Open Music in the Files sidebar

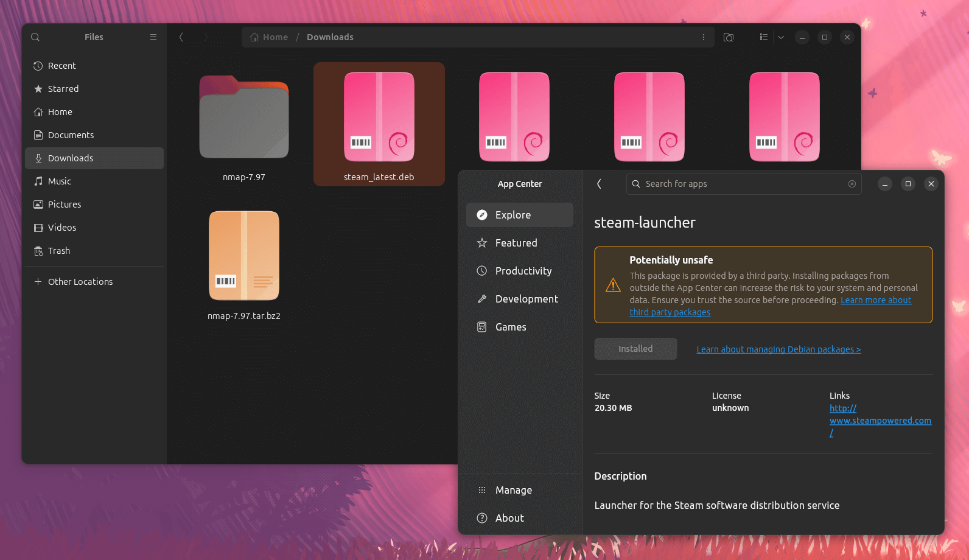(94, 181)
